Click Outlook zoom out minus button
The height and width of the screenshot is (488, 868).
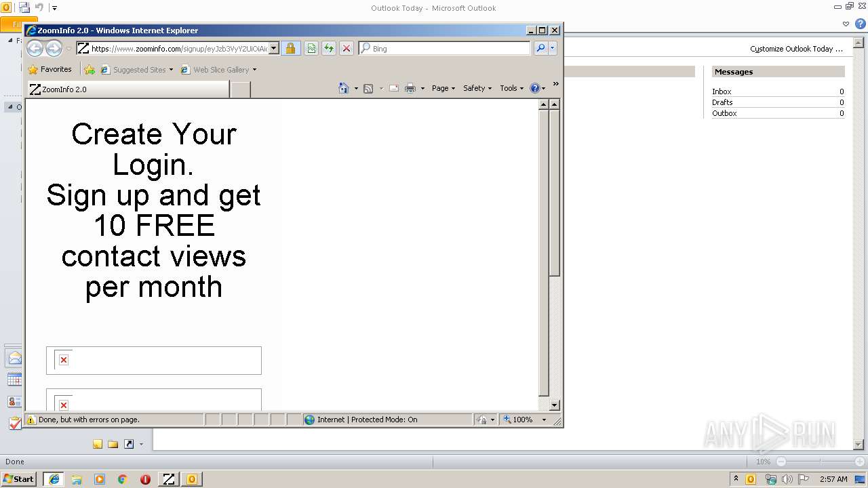click(781, 462)
